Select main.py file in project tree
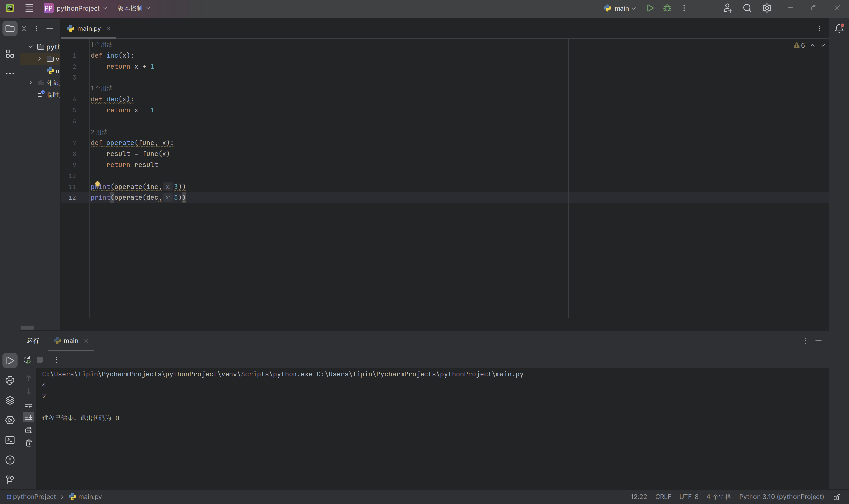Viewport: 849px width, 504px height. click(x=53, y=71)
